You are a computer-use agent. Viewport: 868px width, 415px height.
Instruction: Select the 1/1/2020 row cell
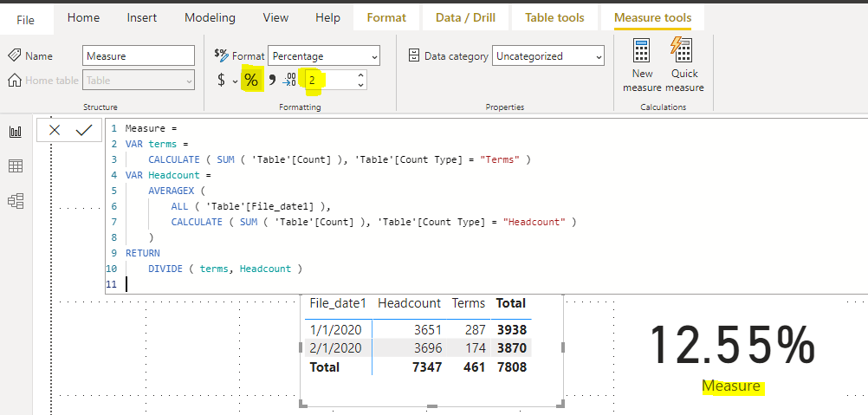(335, 330)
